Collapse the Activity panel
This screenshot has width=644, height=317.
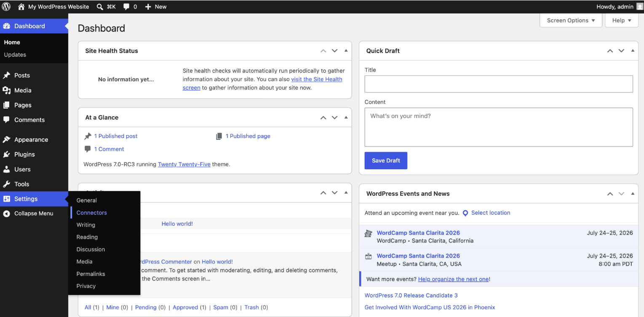pos(346,193)
